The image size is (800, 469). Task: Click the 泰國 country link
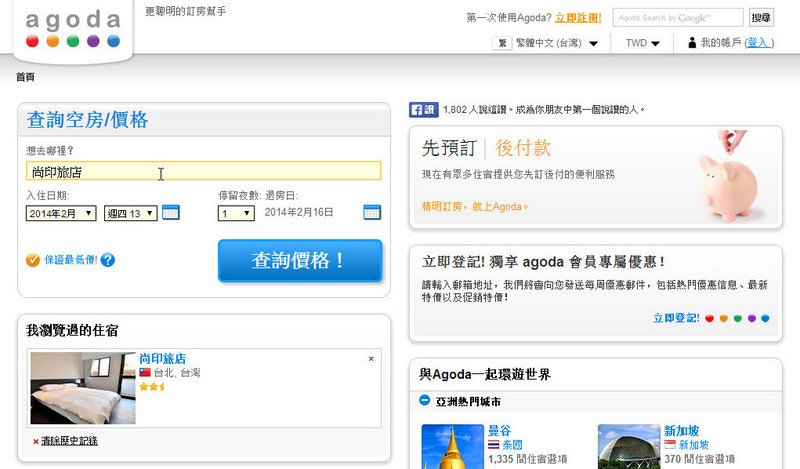[x=512, y=445]
